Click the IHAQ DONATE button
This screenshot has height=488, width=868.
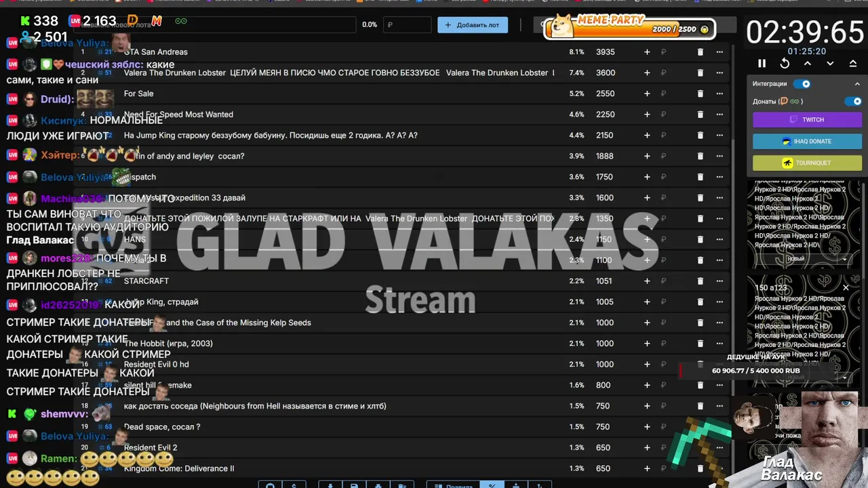click(807, 141)
